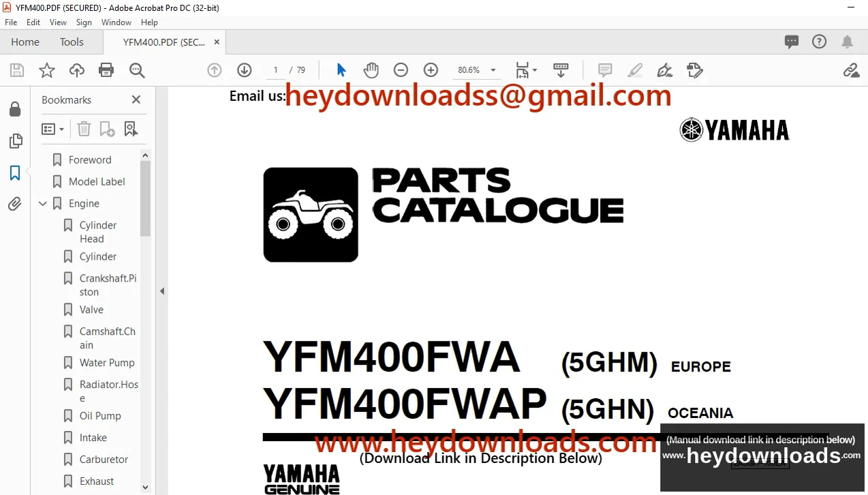Open notifications bell
Screen dimensions: 868x495
pyautogui.click(x=848, y=42)
